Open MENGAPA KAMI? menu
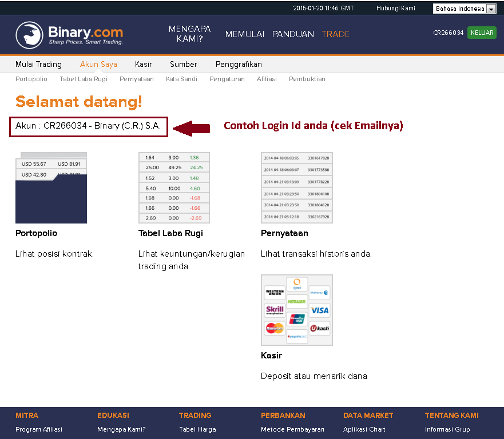The width and height of the screenshot is (504, 439). click(x=189, y=34)
